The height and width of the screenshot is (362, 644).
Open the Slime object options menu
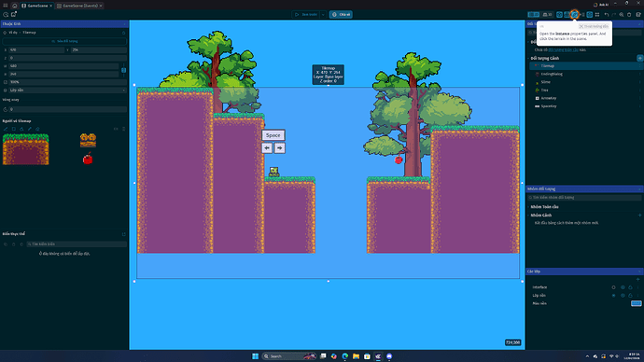(639, 82)
